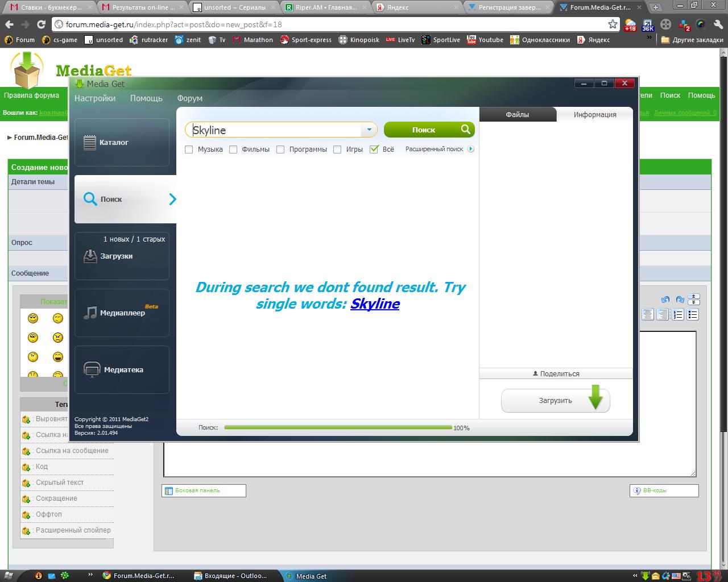Open the Входящие Outlook taskbar window
The height and width of the screenshot is (582, 728).
point(230,576)
